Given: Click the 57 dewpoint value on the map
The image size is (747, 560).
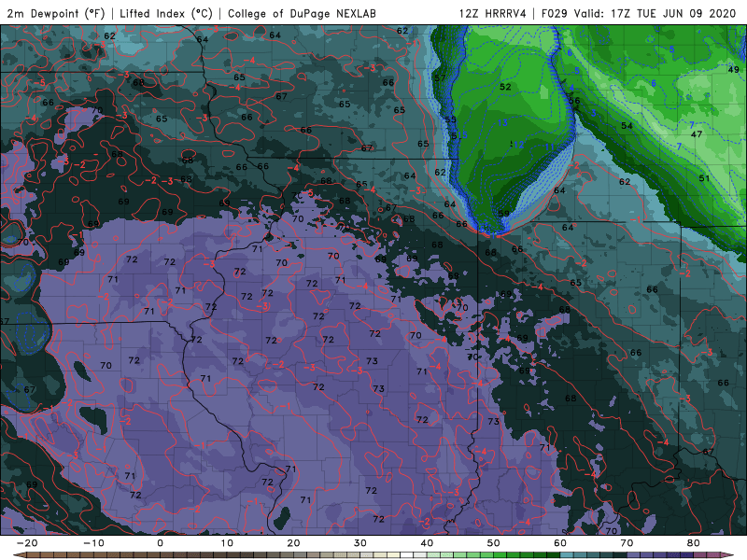Looking at the screenshot, I should pyautogui.click(x=440, y=78).
